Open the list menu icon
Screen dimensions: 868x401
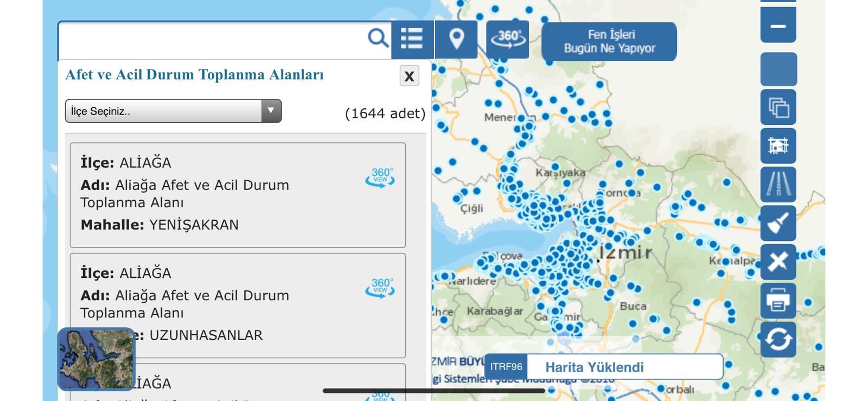[412, 39]
